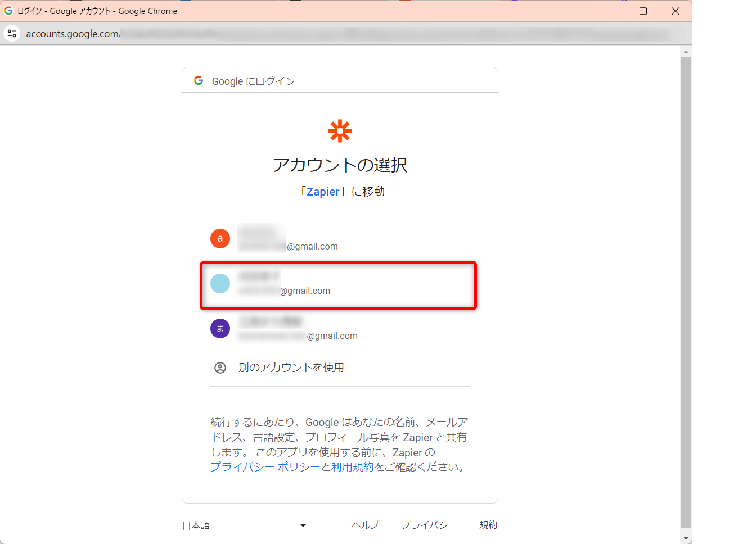This screenshot has width=756, height=544.
Task: Click ヘルプ in the footer
Action: pos(366,525)
